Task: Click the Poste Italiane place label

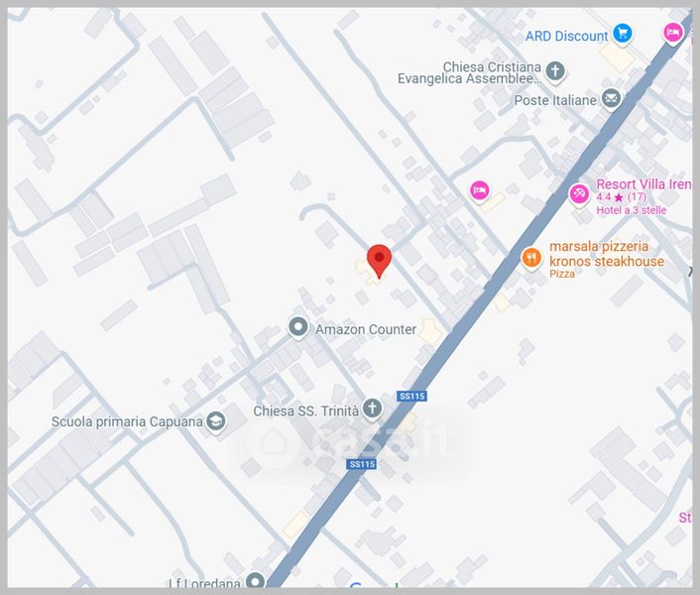Action: (x=554, y=100)
